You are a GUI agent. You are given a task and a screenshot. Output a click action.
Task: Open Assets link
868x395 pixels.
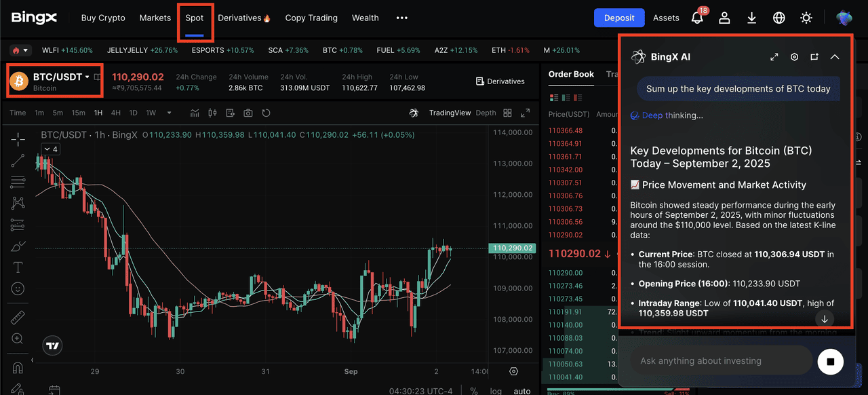[x=667, y=18]
